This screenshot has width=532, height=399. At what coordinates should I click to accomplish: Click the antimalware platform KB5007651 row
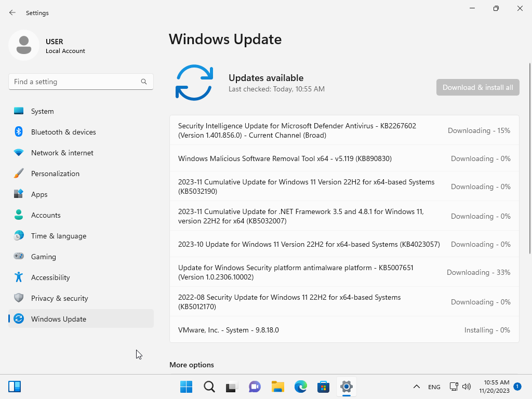344,272
